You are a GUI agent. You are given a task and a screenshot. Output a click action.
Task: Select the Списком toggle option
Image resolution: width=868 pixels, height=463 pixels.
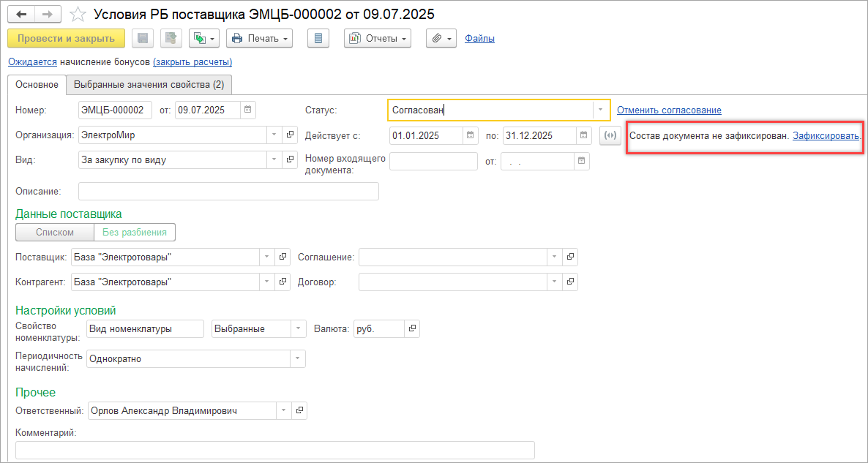coord(55,232)
